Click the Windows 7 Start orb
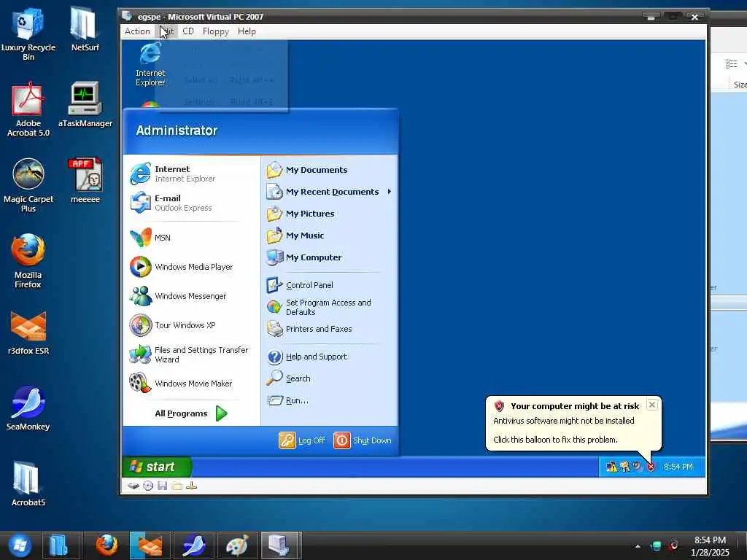The width and height of the screenshot is (747, 560). [20, 545]
